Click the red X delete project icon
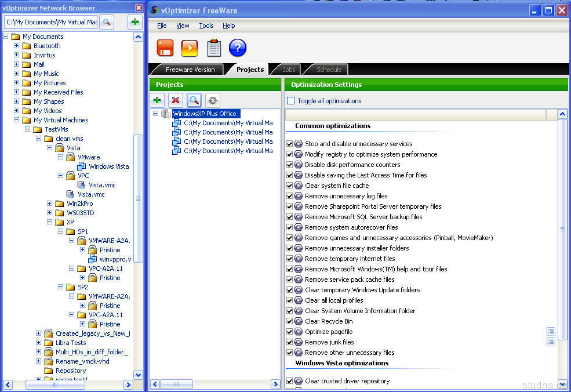Screen dimensions: 571x392 click(x=176, y=100)
